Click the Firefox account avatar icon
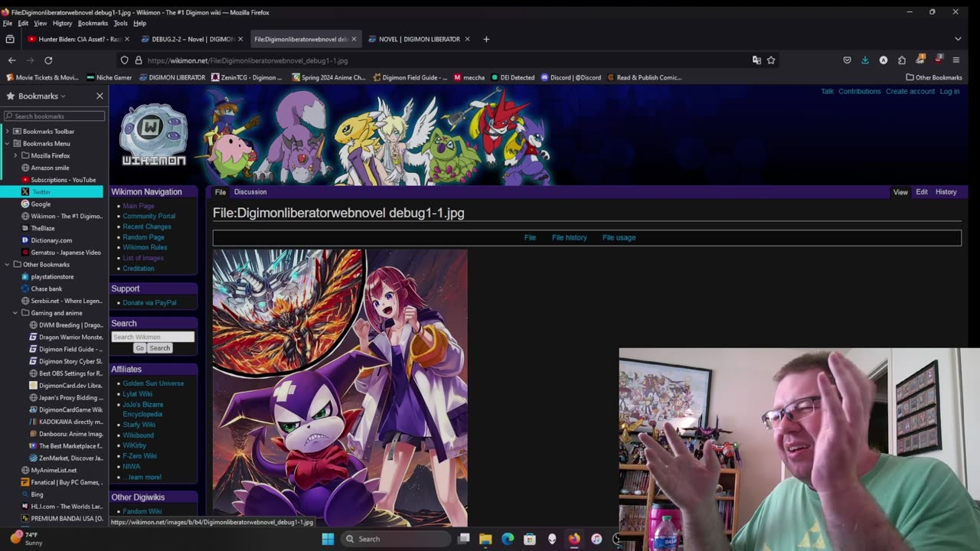980x551 pixels. (x=884, y=60)
